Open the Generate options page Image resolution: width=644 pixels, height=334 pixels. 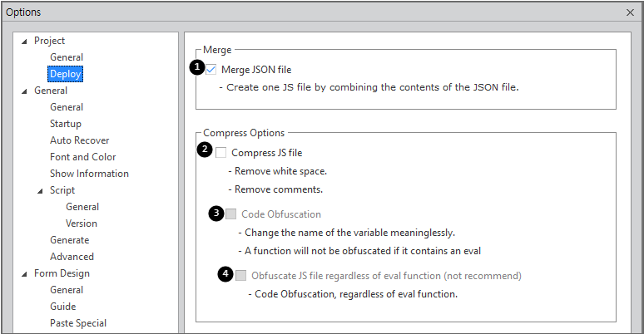click(x=70, y=240)
